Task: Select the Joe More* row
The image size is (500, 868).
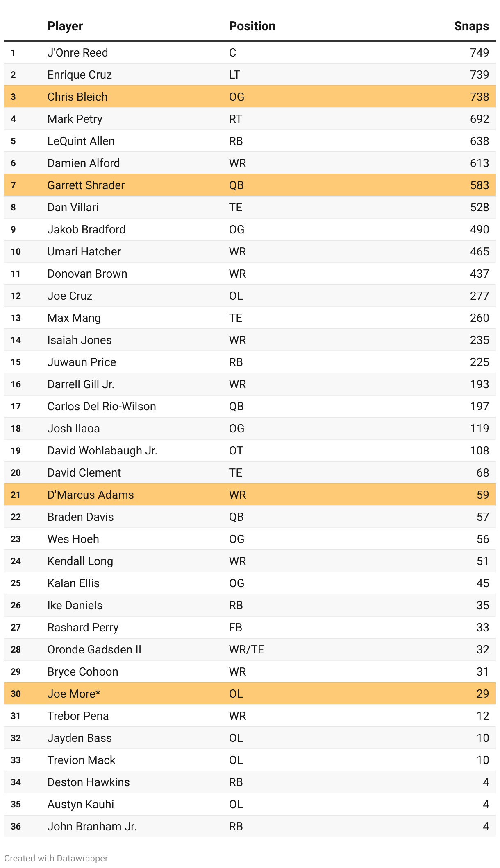Action: (250, 694)
